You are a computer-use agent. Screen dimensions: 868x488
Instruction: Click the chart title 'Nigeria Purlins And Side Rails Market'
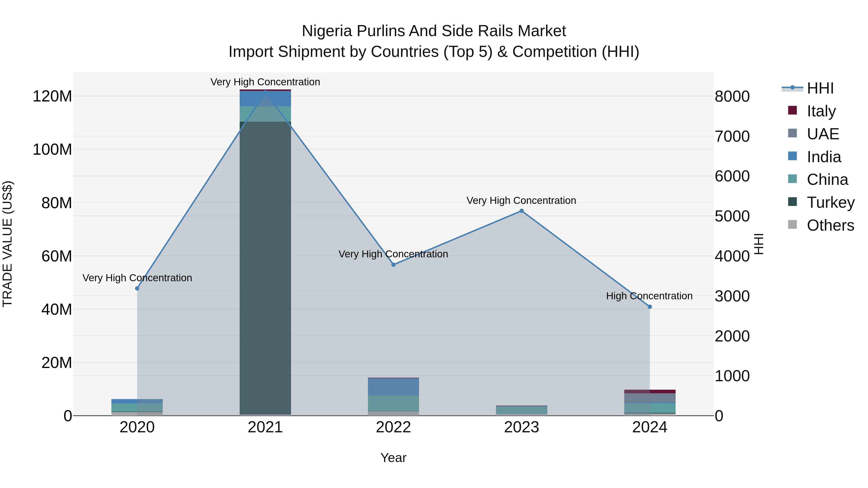tap(434, 31)
